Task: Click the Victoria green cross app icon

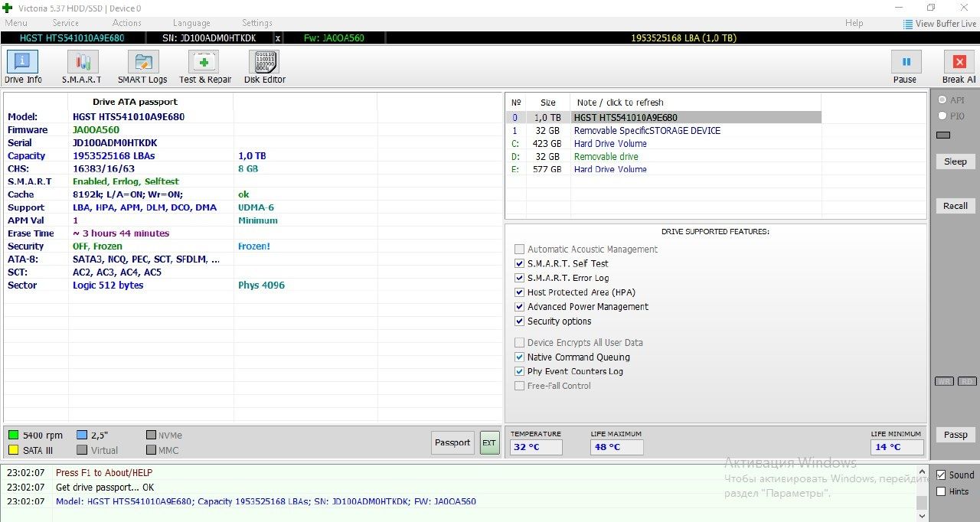Action: (x=8, y=8)
